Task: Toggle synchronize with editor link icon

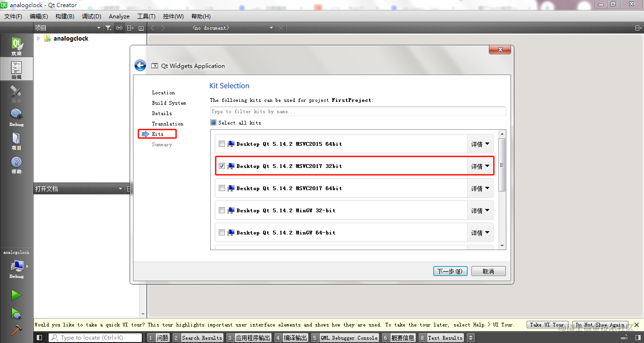Action: pyautogui.click(x=119, y=28)
